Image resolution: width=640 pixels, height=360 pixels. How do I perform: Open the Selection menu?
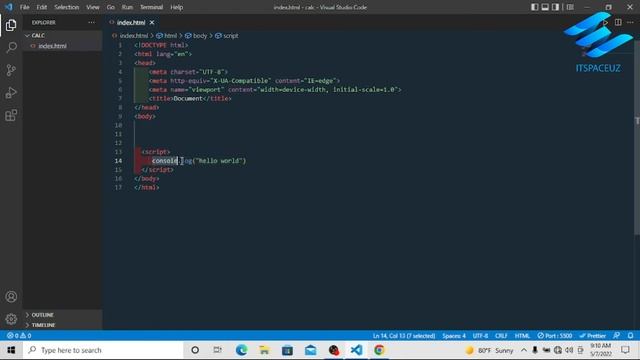coord(67,7)
